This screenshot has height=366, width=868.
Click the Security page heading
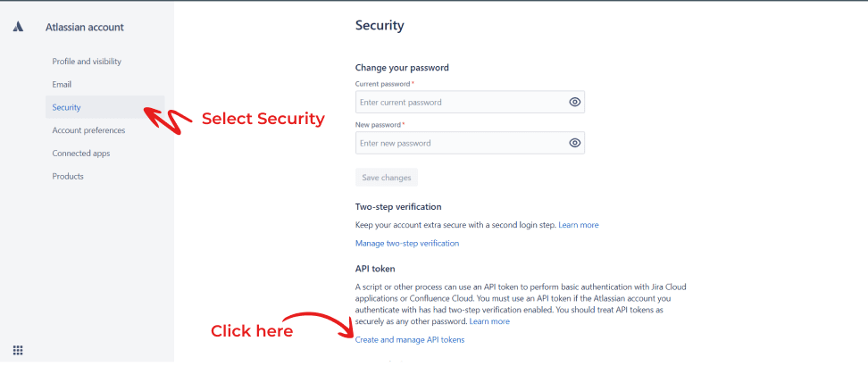[380, 26]
